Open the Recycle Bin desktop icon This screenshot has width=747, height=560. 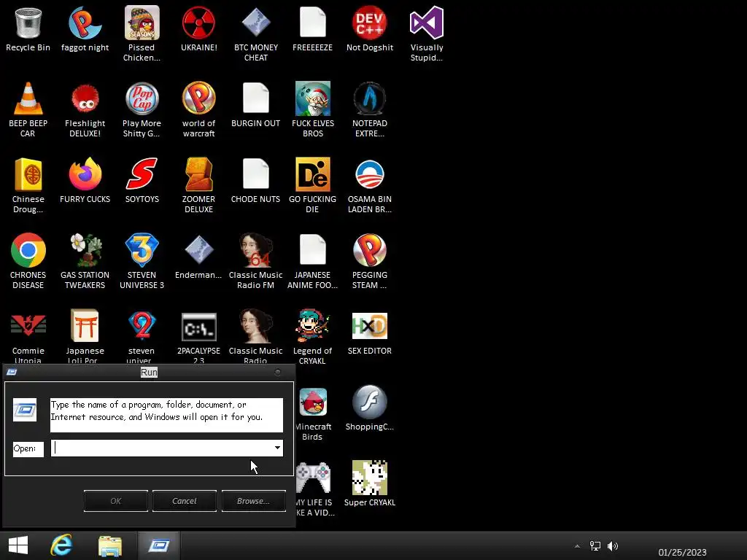(28, 23)
